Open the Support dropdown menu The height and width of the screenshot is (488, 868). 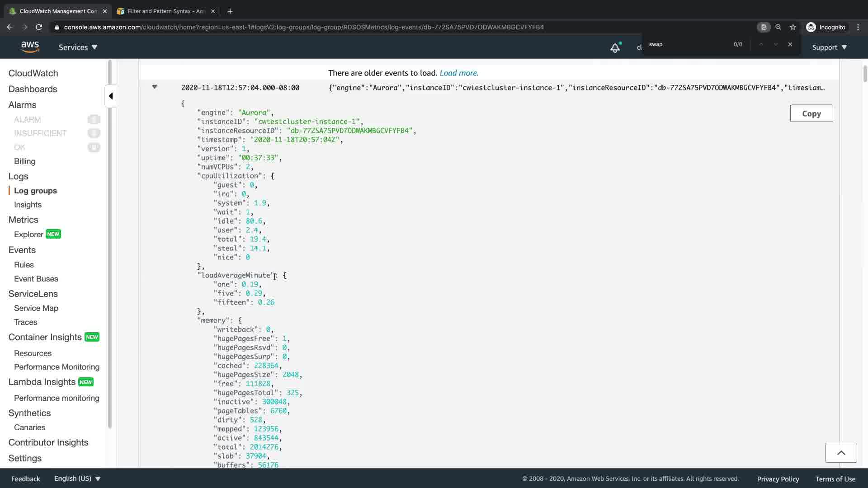(x=829, y=47)
